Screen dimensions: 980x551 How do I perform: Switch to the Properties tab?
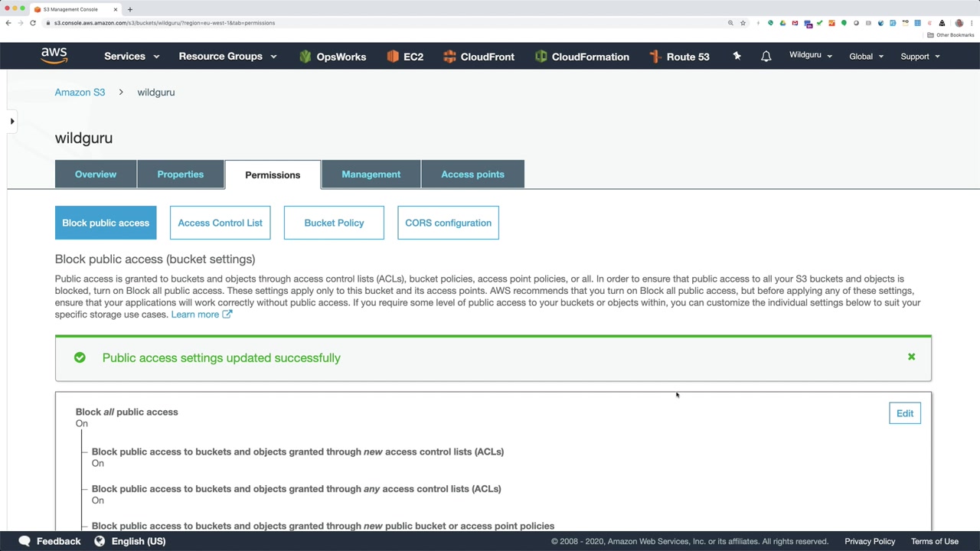tap(181, 174)
